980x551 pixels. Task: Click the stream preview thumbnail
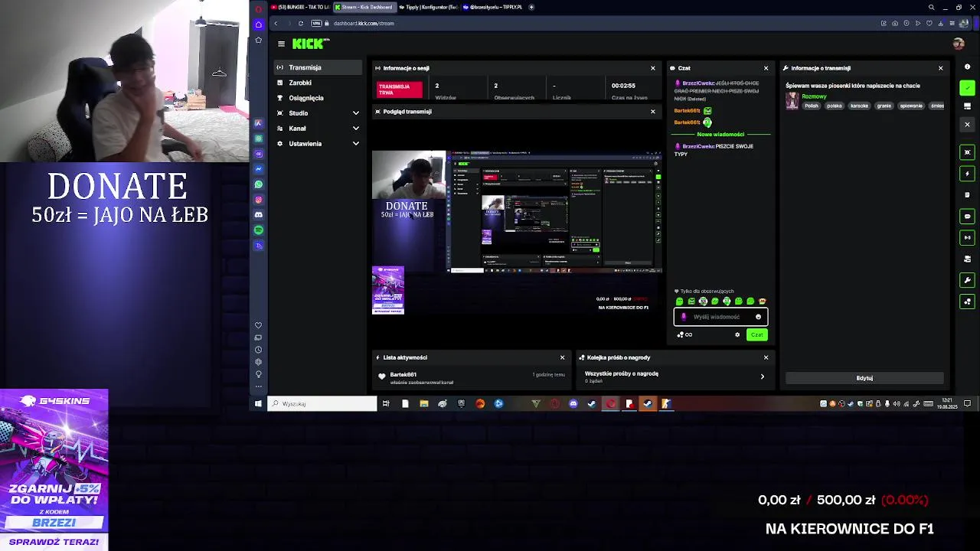(x=517, y=233)
